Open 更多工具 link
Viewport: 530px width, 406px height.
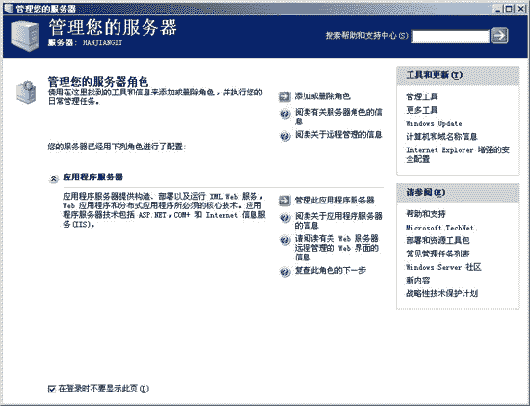tap(422, 110)
